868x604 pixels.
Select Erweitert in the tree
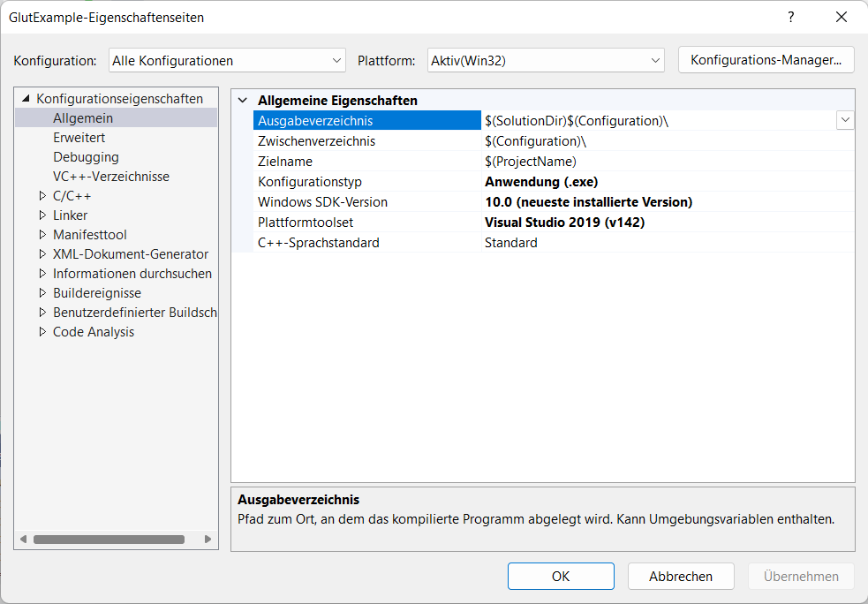coord(79,137)
